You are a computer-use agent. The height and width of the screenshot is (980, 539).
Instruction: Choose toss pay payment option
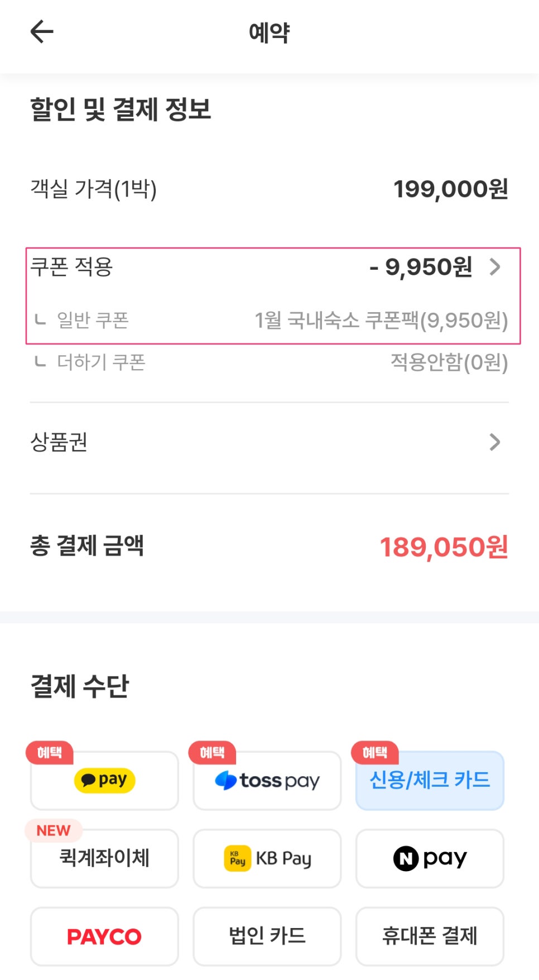pyautogui.click(x=267, y=780)
